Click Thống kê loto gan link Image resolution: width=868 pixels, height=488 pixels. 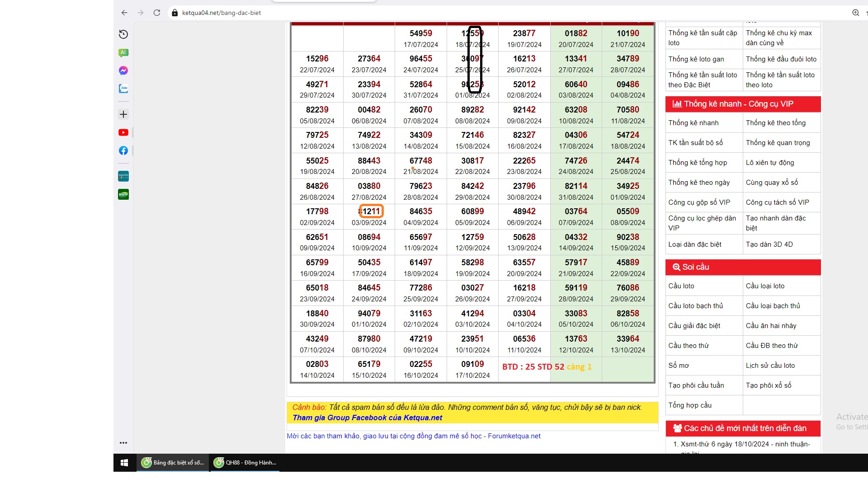pyautogui.click(x=696, y=59)
